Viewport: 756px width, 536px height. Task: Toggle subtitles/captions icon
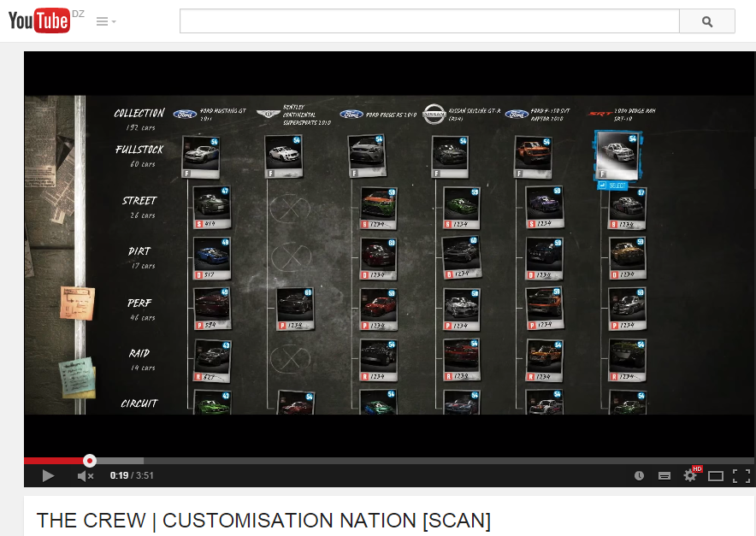[664, 476]
